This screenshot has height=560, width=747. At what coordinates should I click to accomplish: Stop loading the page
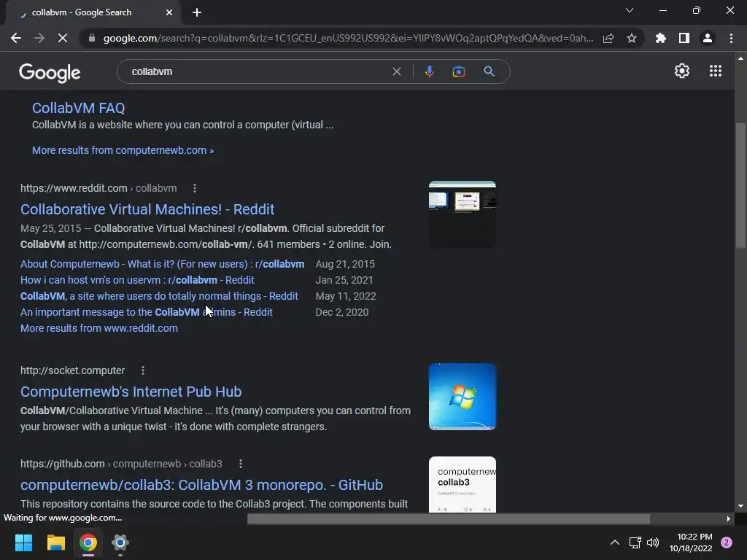(x=63, y=38)
